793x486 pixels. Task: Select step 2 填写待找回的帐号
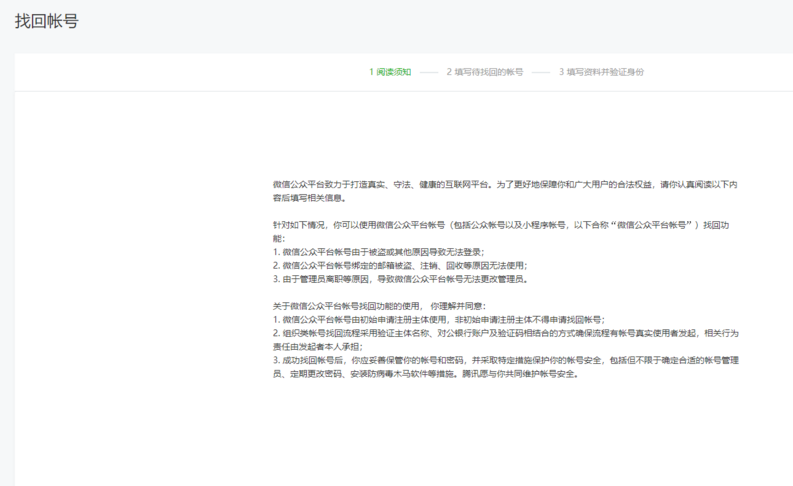coord(484,72)
